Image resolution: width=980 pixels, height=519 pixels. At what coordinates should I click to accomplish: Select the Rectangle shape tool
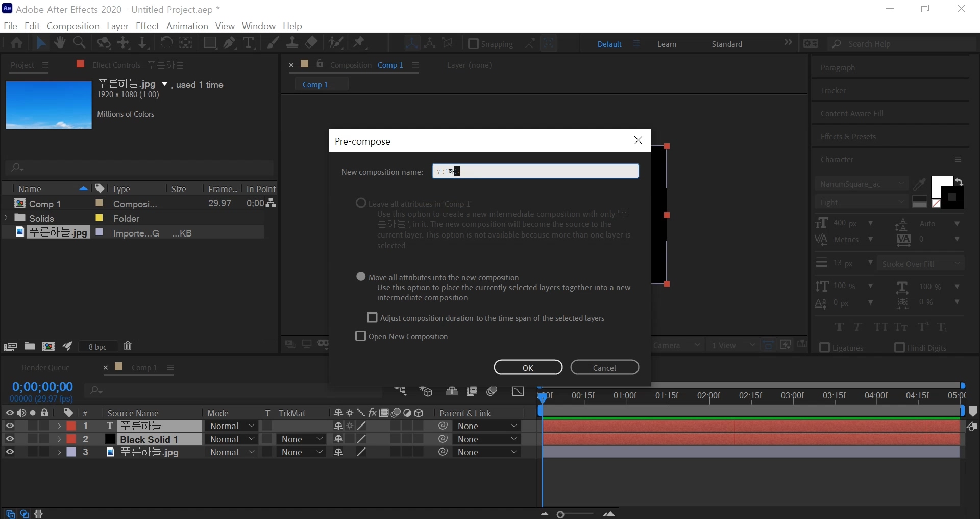[x=209, y=43]
